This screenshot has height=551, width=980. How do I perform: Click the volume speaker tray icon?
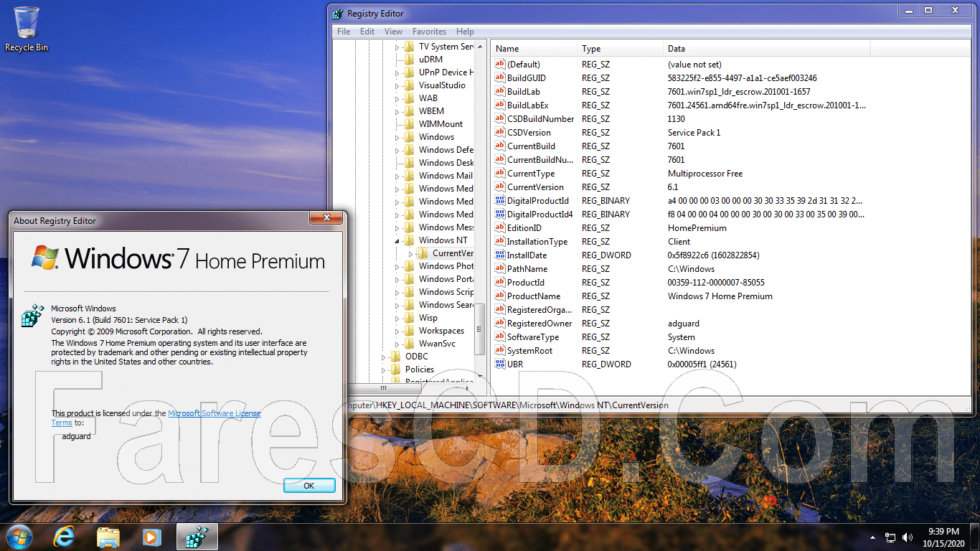pyautogui.click(x=909, y=537)
